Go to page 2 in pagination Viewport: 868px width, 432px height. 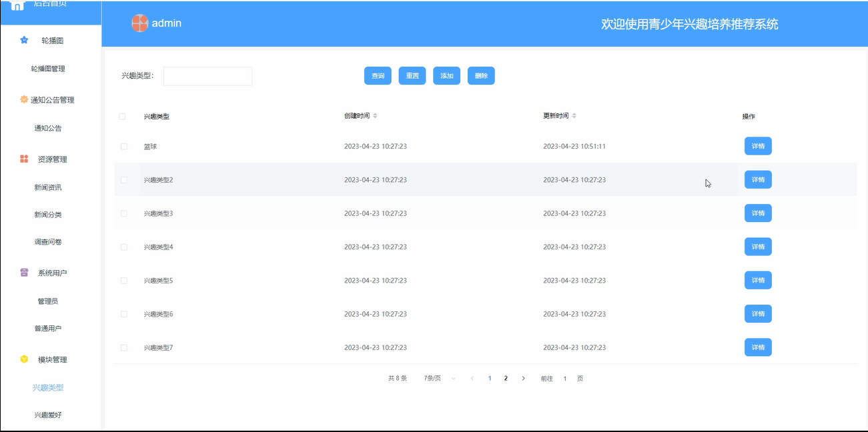tap(506, 378)
